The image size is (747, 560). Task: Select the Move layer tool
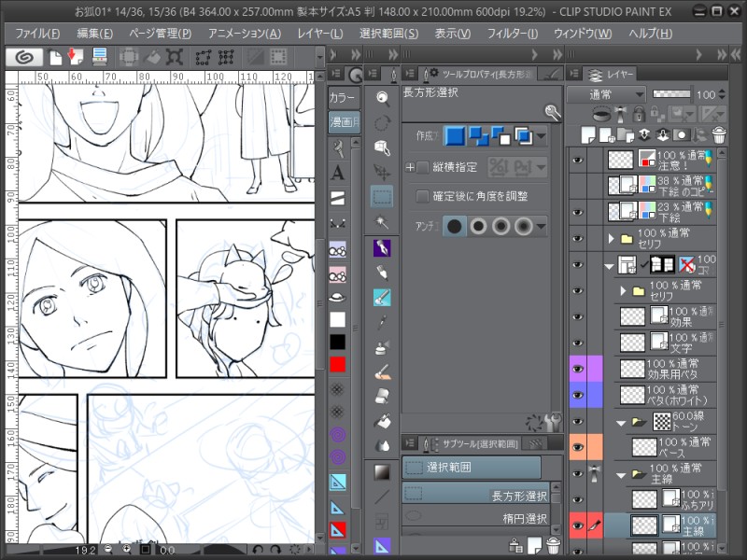(382, 172)
